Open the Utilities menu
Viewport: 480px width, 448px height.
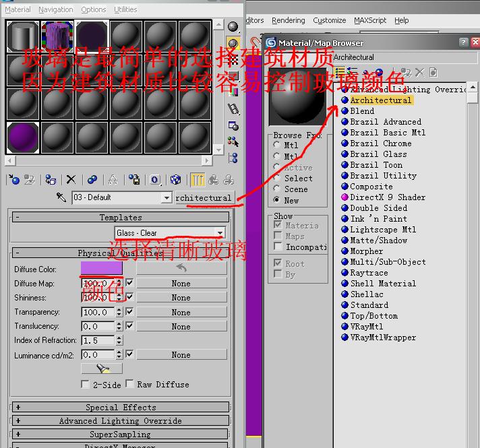(125, 10)
